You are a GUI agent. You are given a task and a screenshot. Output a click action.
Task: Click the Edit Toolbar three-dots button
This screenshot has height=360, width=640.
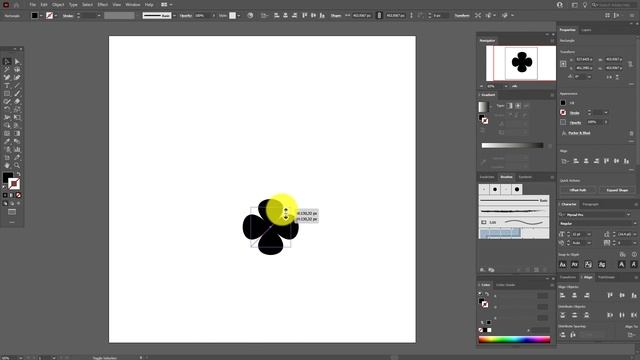coord(12,222)
